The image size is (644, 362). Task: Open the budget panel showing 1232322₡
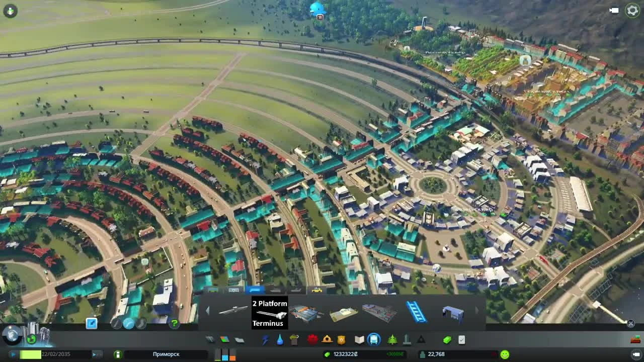(x=344, y=354)
